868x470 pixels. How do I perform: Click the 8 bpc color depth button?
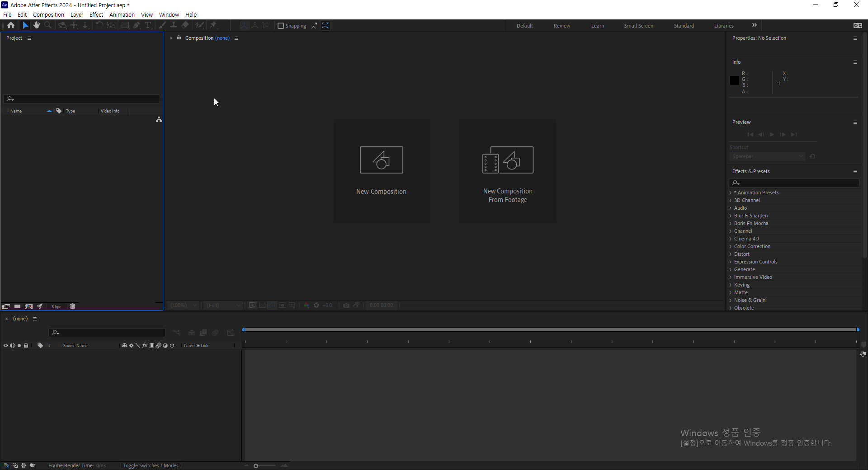coord(57,306)
